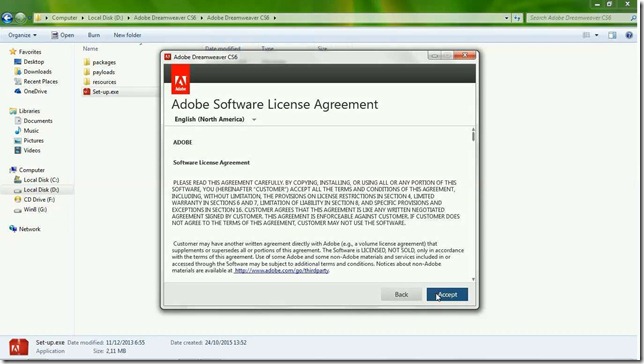This screenshot has width=644, height=364.
Task: Open the view options dropdown arrow
Action: pyautogui.click(x=596, y=35)
